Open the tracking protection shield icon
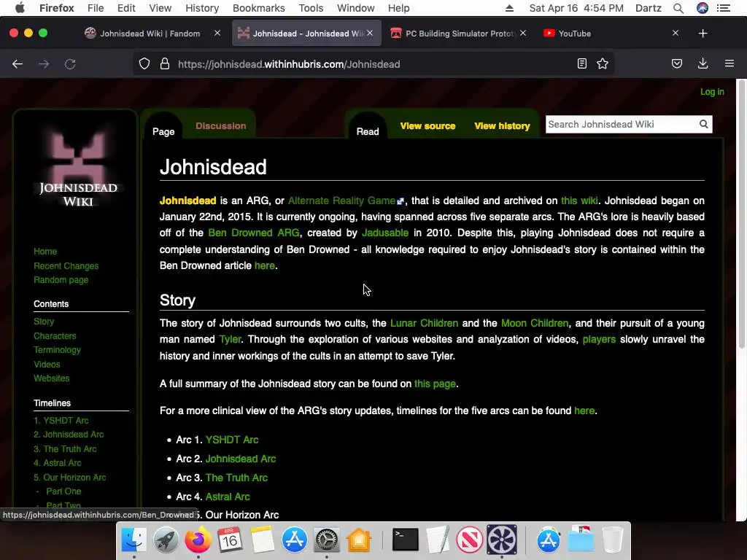The height and width of the screenshot is (560, 747). 144,64
